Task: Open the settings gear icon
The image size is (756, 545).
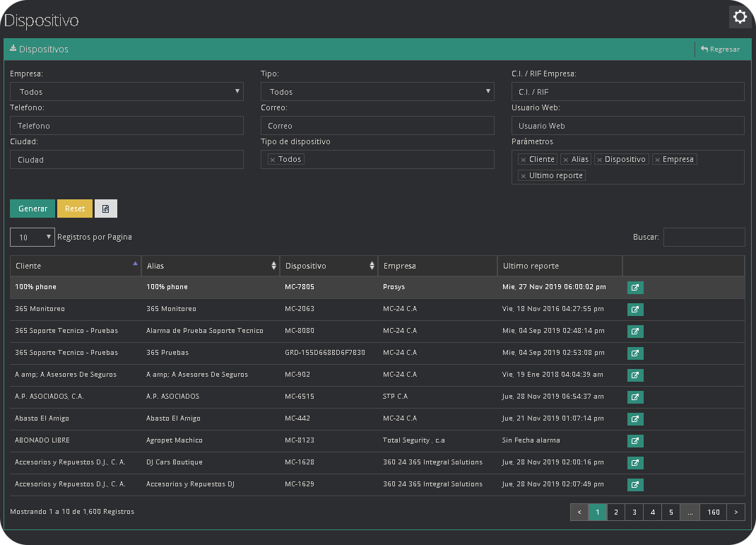Action: point(740,17)
